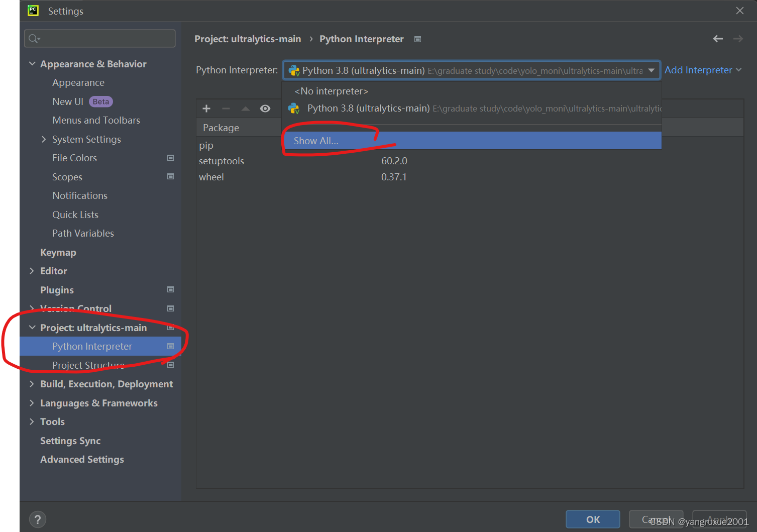Click project-level marker beside File Colors
757x532 pixels.
[170, 158]
